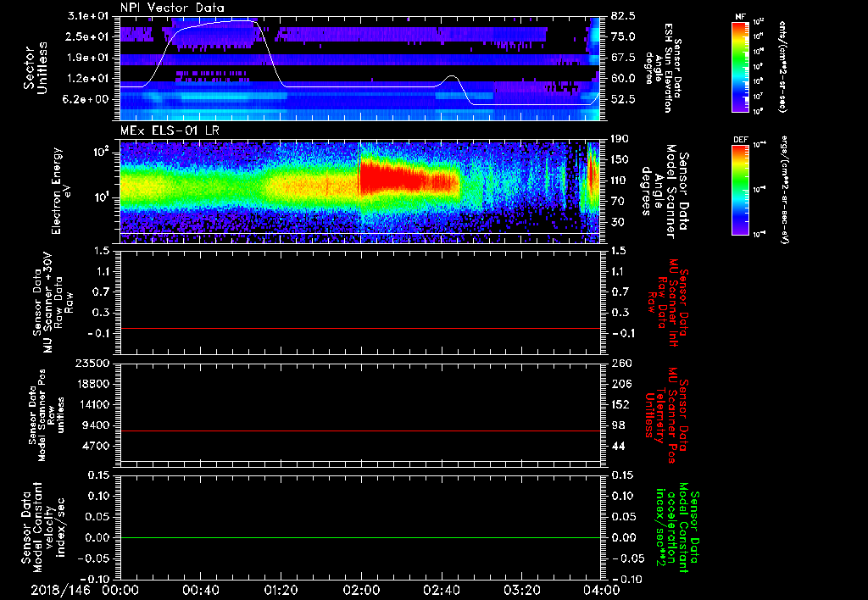Screen dimensions: 868x600
Task: Click the '00:00' time axis label
Action: [x=120, y=591]
